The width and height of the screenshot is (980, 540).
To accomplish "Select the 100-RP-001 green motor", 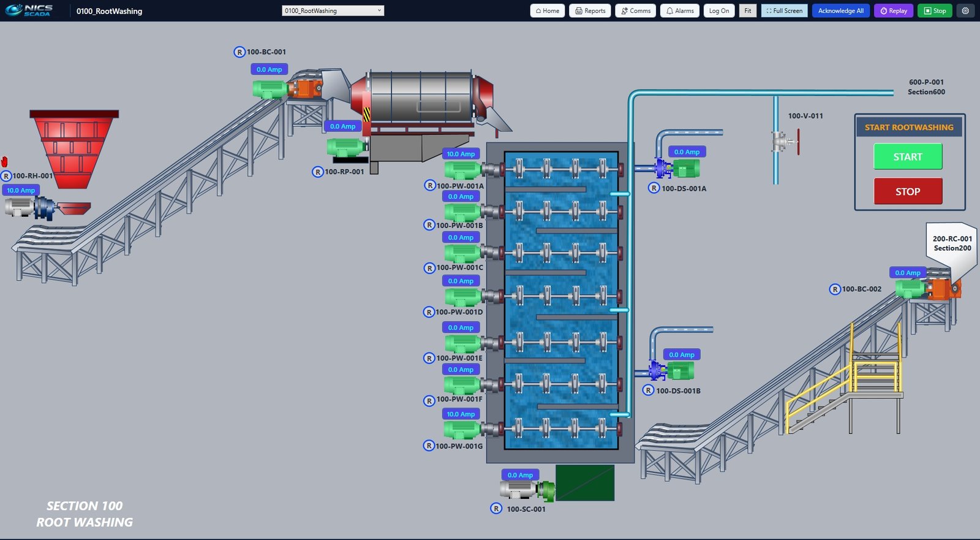I will tap(347, 148).
